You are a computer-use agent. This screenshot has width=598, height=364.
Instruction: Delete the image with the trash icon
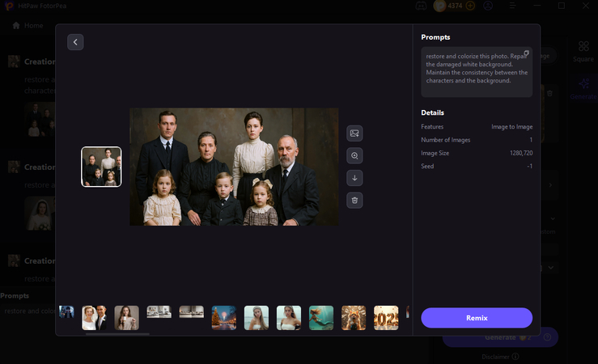(354, 200)
